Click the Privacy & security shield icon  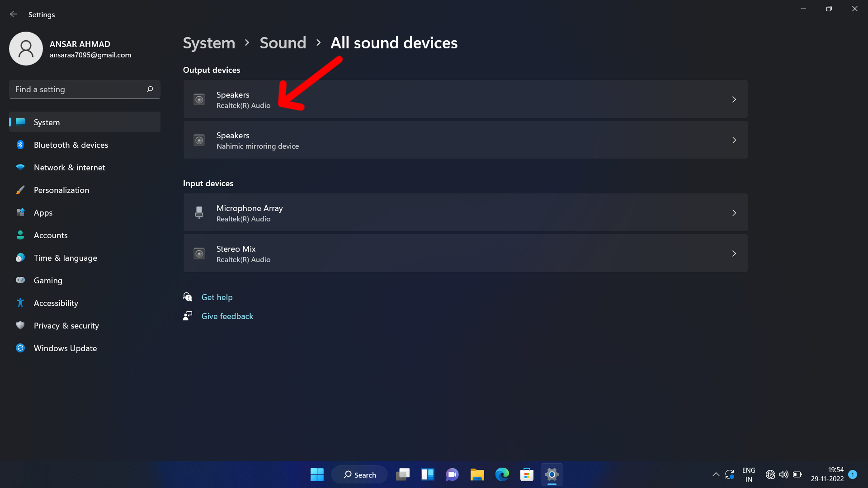pyautogui.click(x=20, y=325)
